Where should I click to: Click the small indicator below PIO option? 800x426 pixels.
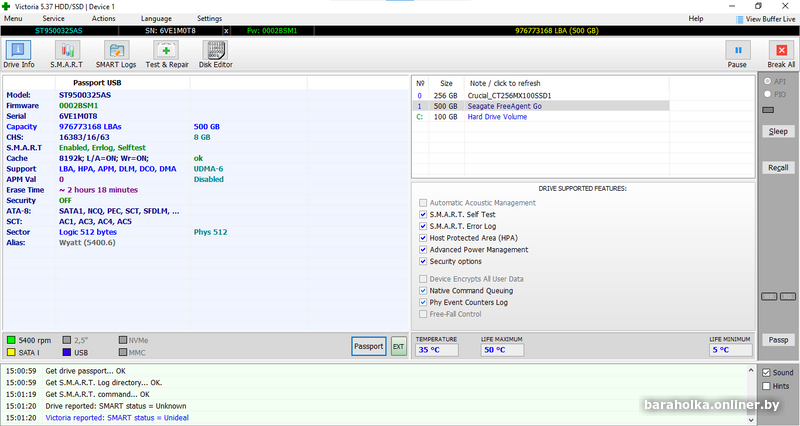pos(768,110)
